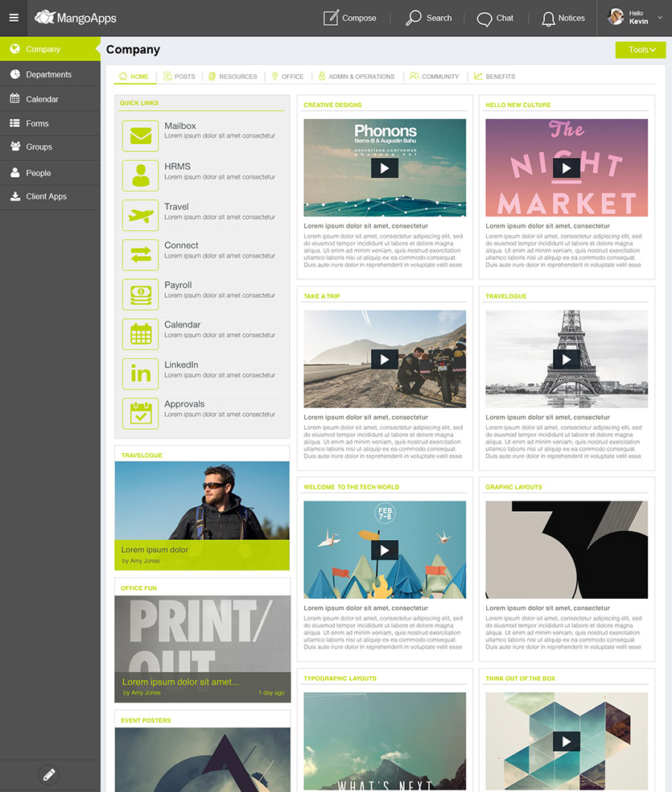
Task: Click the Calendar grid quick link icon
Action: (x=141, y=334)
